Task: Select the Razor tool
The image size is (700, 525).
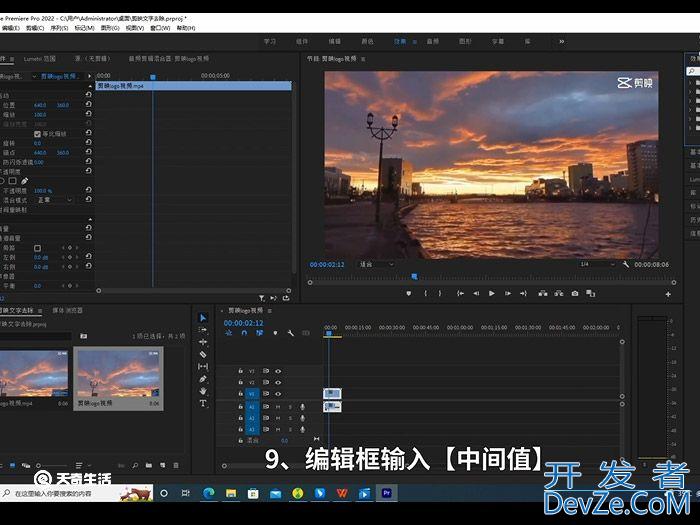Action: coord(203,354)
